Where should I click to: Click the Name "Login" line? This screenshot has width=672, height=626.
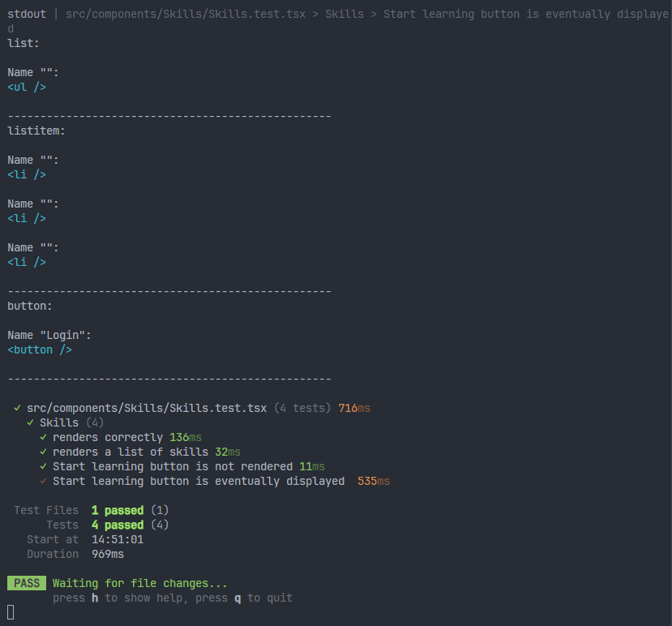click(49, 335)
